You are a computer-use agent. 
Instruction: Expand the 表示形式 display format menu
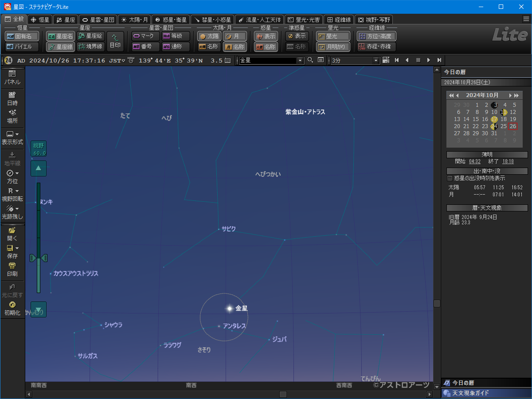click(12, 137)
